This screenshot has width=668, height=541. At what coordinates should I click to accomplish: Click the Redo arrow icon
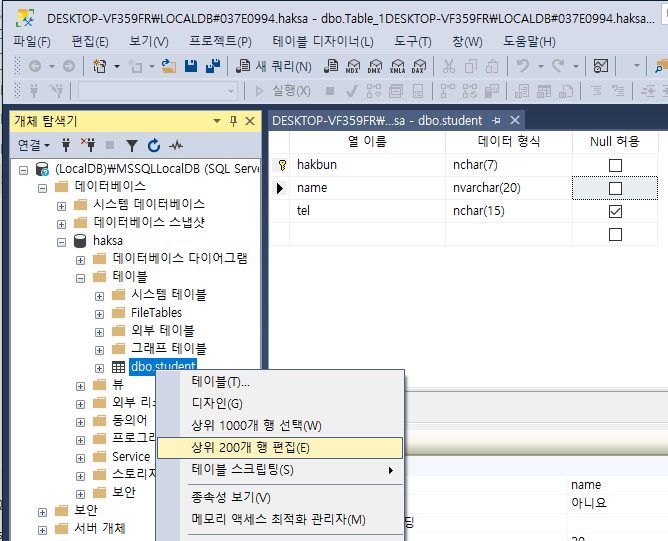pyautogui.click(x=558, y=66)
